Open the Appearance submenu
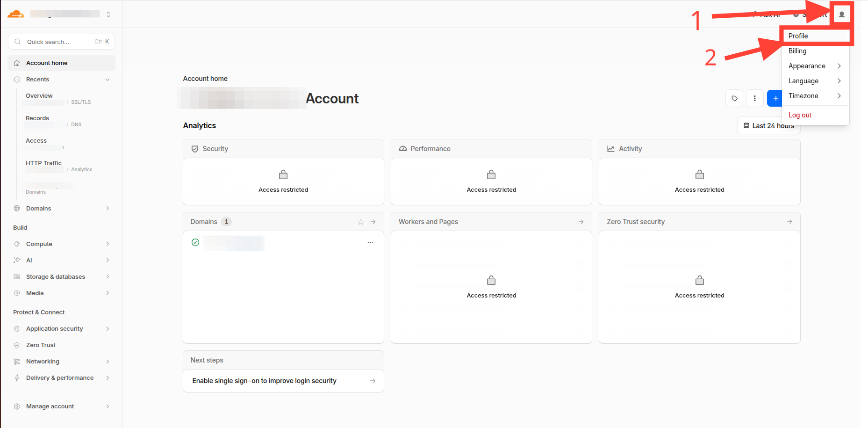868x428 pixels. 816,66
